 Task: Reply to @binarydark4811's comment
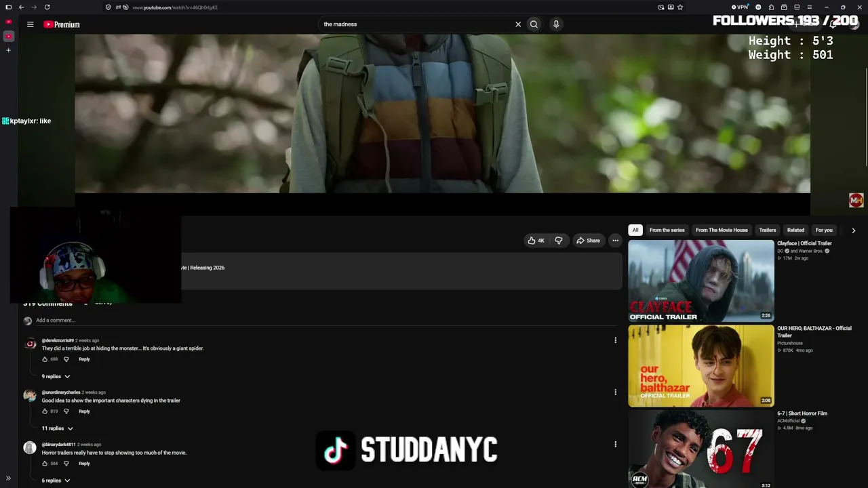click(84, 464)
